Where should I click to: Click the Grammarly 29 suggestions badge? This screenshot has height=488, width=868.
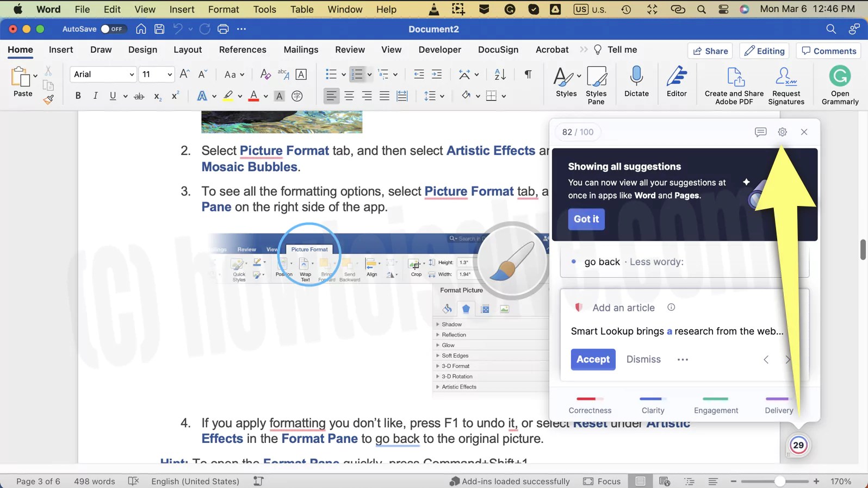[x=798, y=445]
